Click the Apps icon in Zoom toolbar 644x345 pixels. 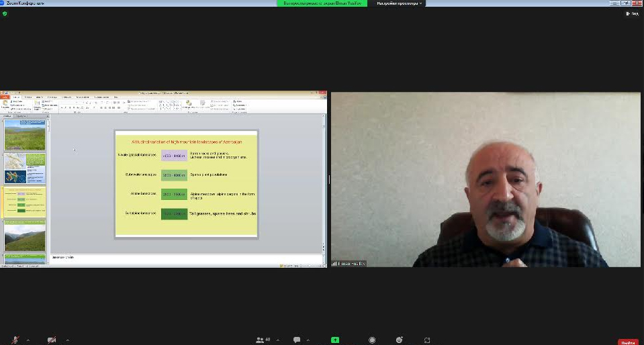pyautogui.click(x=427, y=340)
